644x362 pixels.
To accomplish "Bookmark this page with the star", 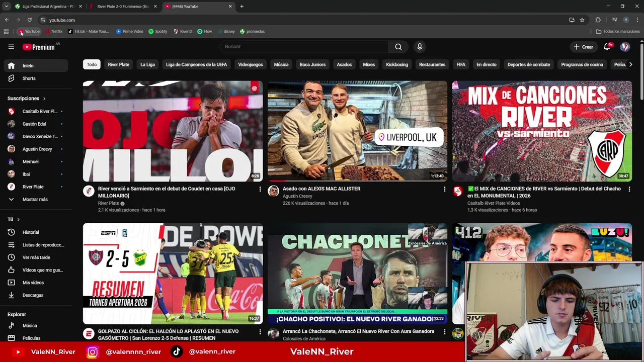I will [x=582, y=20].
